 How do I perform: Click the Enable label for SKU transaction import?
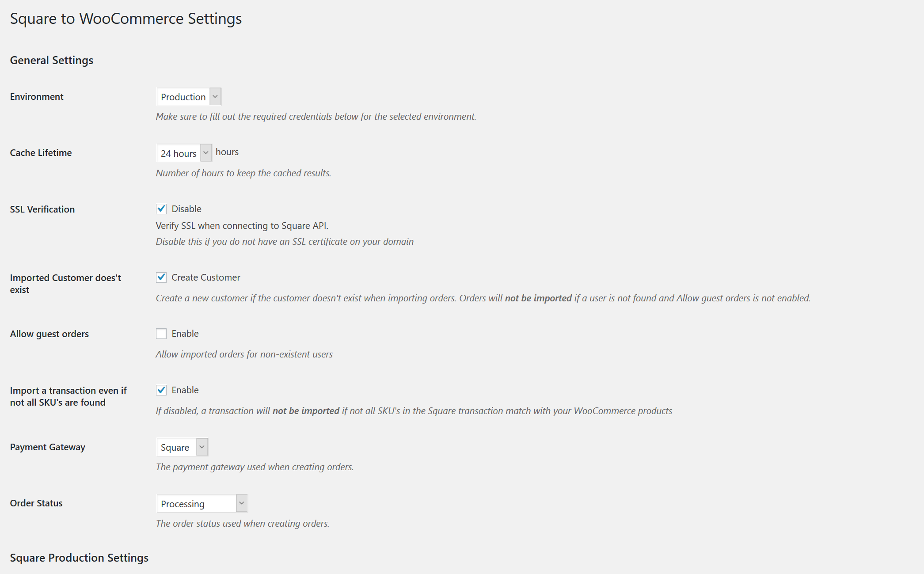pyautogui.click(x=185, y=390)
